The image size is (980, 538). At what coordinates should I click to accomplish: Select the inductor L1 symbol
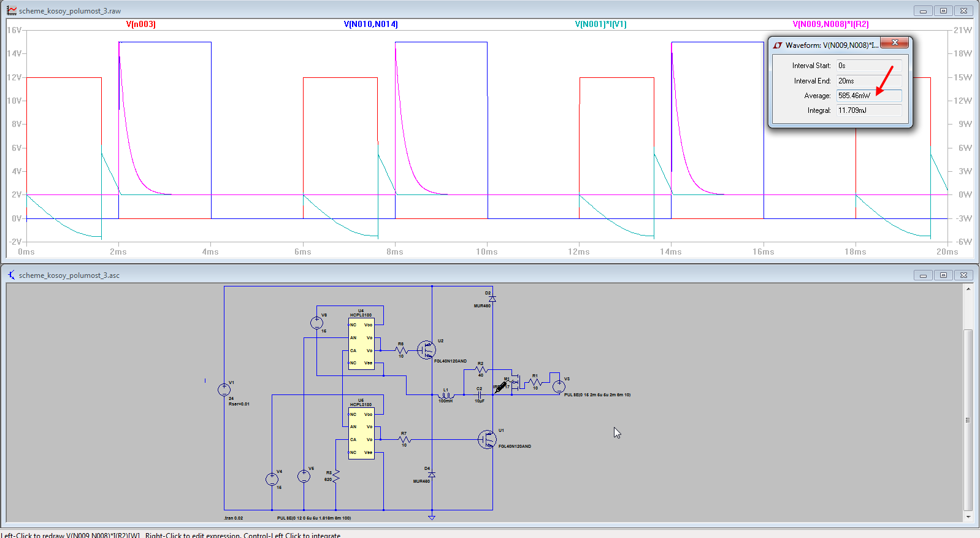[445, 395]
